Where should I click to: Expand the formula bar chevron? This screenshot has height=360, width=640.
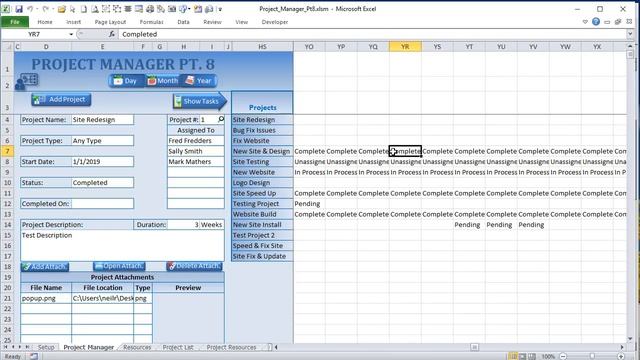pyautogui.click(x=631, y=34)
